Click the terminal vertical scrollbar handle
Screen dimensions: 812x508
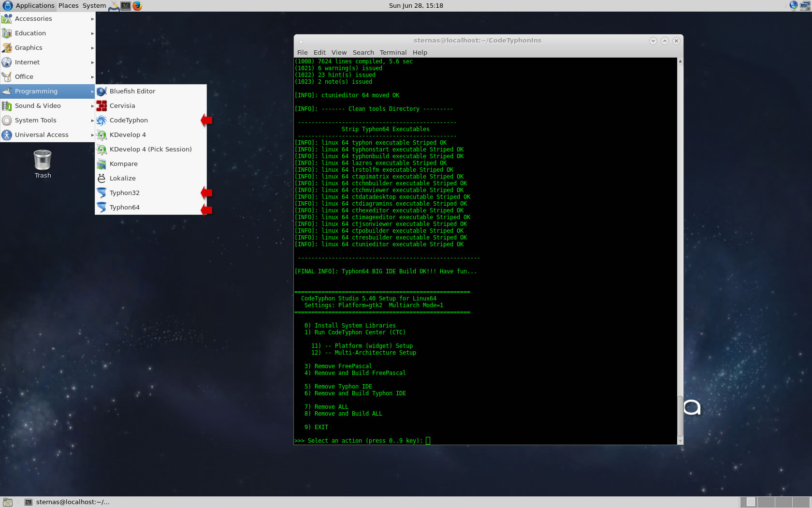click(x=680, y=416)
